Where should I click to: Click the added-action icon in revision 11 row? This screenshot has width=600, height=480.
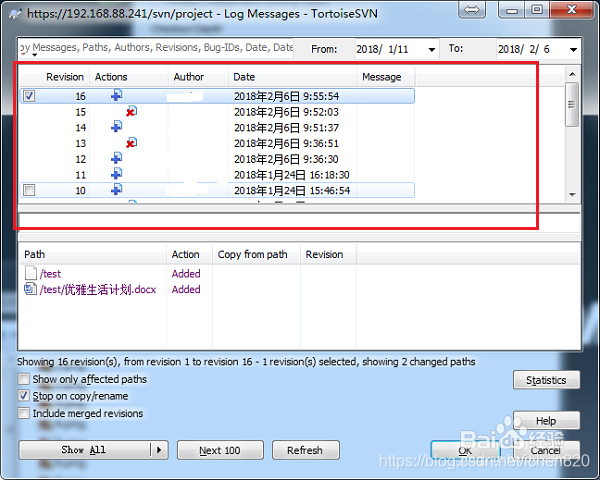117,174
